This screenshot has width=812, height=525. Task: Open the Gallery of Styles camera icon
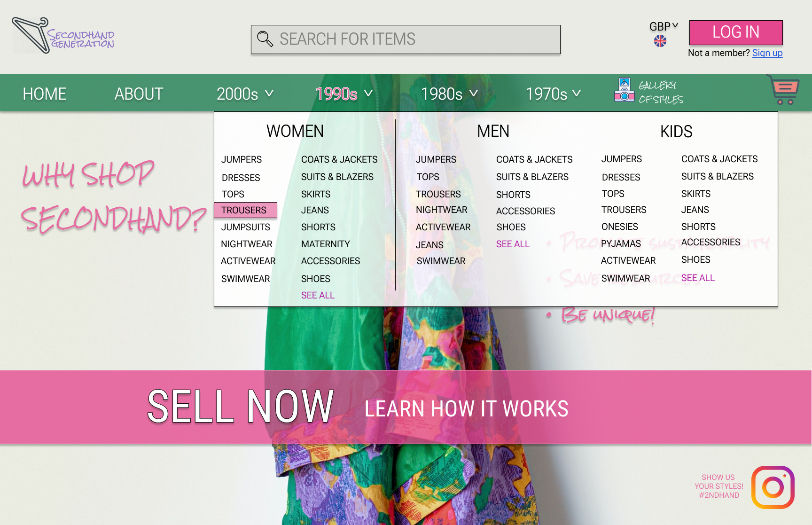[x=625, y=90]
